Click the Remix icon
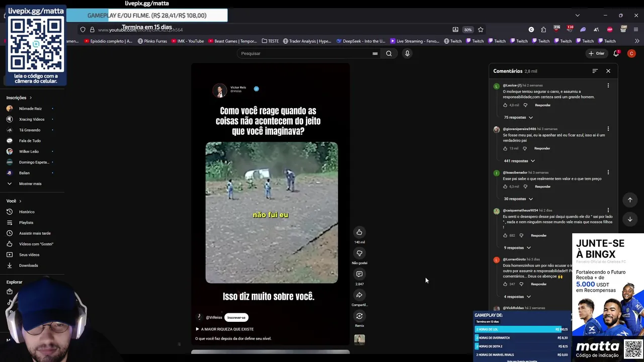 (x=359, y=316)
